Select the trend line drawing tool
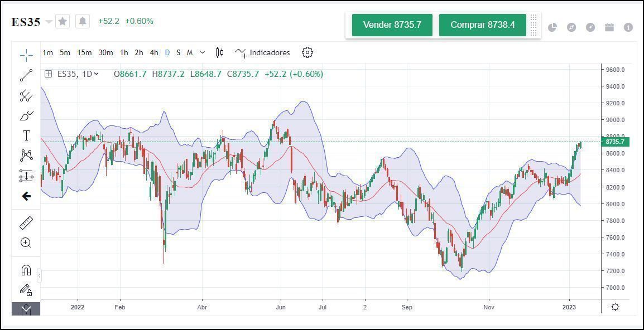The image size is (644, 330). 25,75
